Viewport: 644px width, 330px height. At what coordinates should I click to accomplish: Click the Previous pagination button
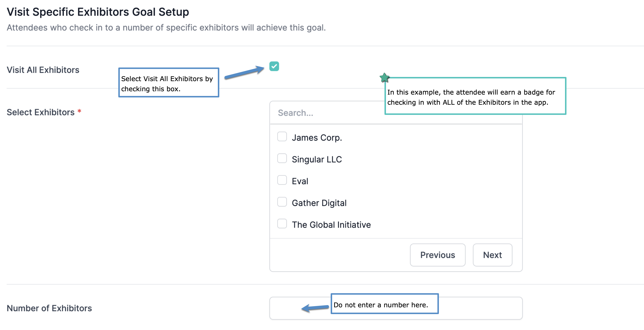(x=437, y=255)
